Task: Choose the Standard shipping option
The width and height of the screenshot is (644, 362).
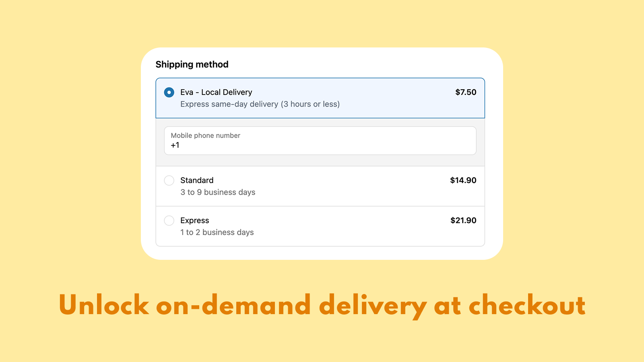Action: pyautogui.click(x=169, y=181)
